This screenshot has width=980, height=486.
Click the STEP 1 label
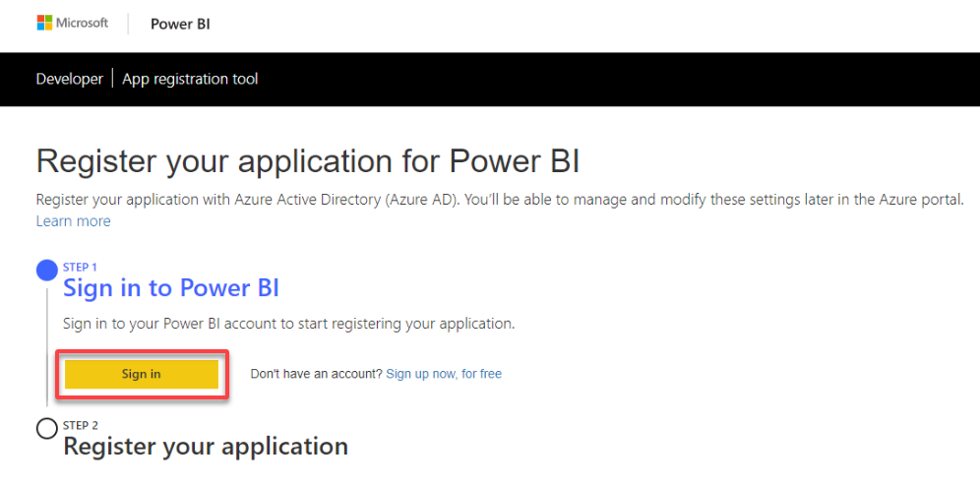pyautogui.click(x=80, y=268)
